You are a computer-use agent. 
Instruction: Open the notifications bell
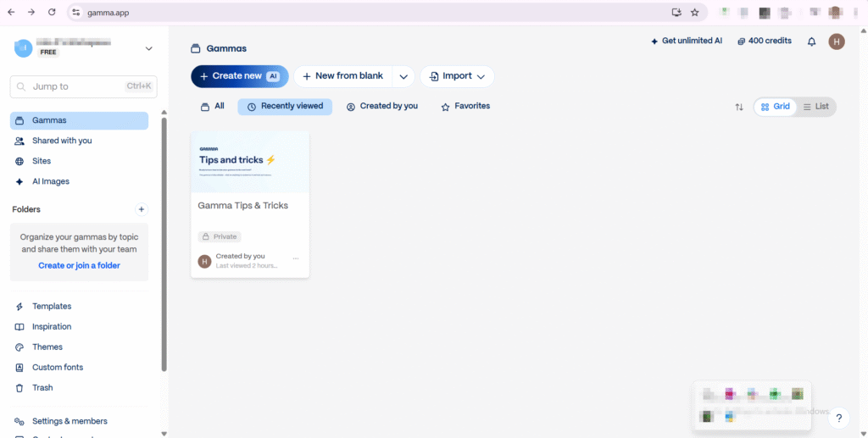(x=811, y=42)
